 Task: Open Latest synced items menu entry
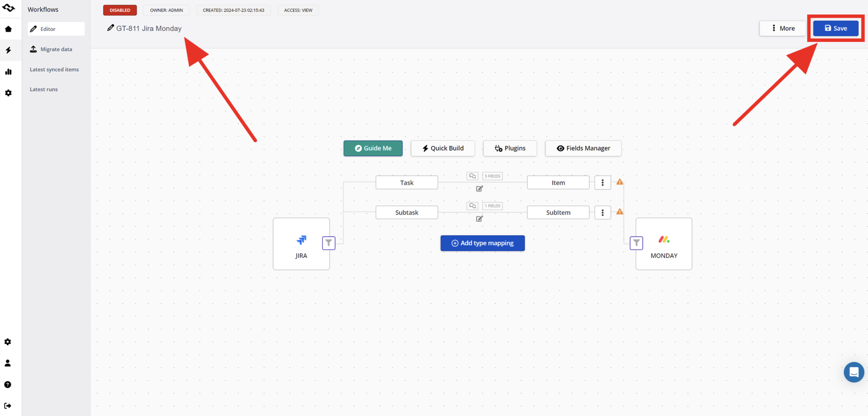coord(54,69)
